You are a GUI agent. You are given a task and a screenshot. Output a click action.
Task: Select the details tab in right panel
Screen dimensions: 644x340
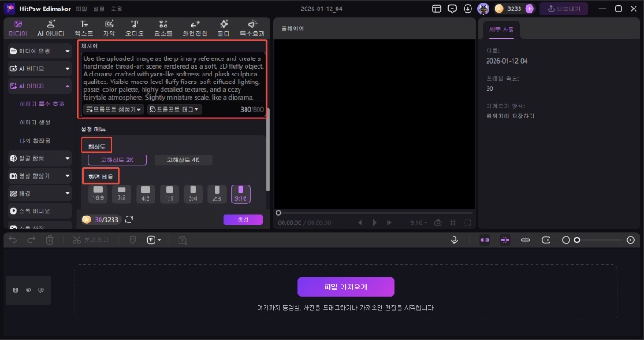click(x=501, y=29)
